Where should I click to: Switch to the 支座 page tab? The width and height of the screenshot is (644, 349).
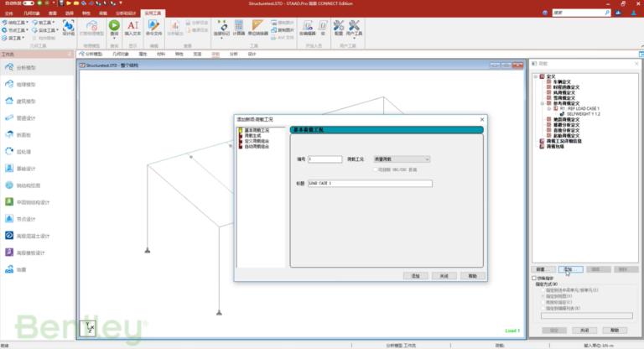click(x=198, y=54)
